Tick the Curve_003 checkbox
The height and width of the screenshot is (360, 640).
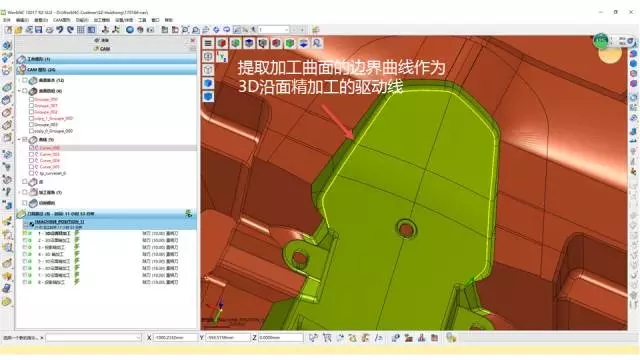click(x=31, y=154)
